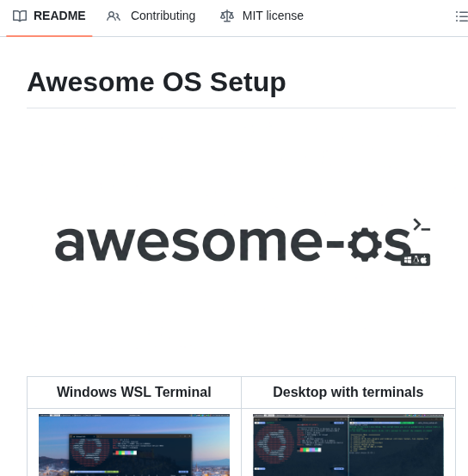The image size is (468, 476).
Task: Open the MIT license tab
Action: pyautogui.click(x=262, y=15)
